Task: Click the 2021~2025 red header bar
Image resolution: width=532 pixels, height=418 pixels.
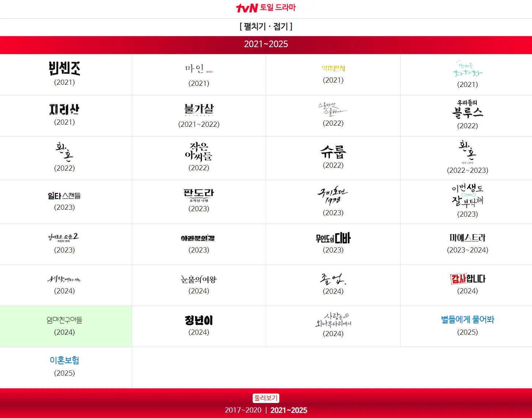Action: pos(266,44)
